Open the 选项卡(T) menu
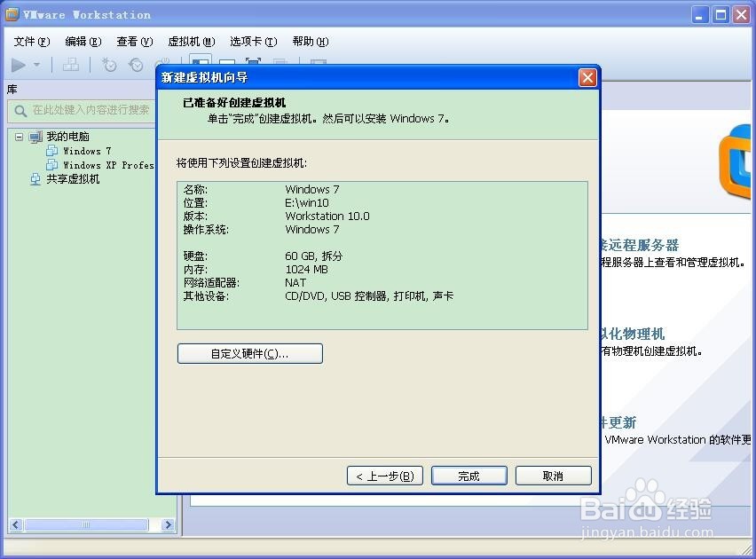The image size is (756, 559). [x=254, y=42]
